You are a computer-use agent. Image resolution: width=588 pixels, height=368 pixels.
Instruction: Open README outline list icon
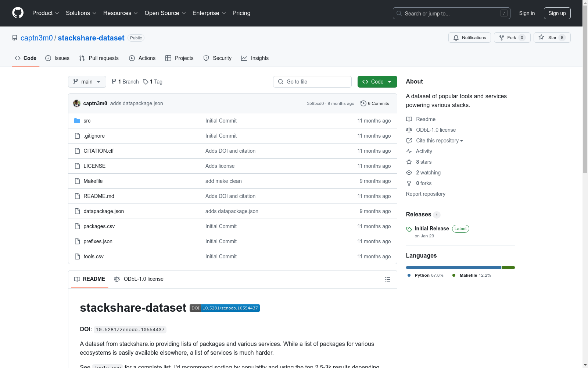pos(387,279)
